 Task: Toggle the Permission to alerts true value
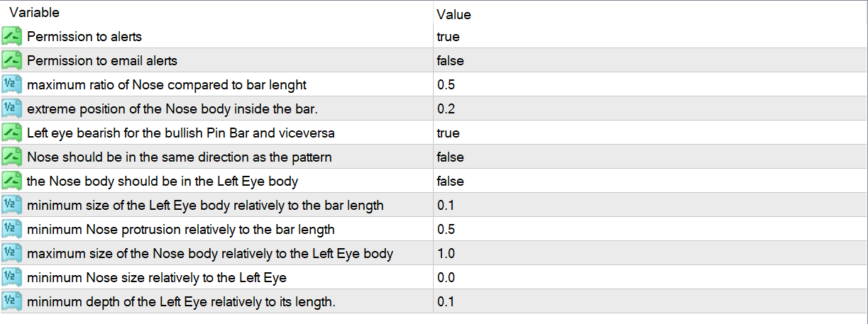449,37
